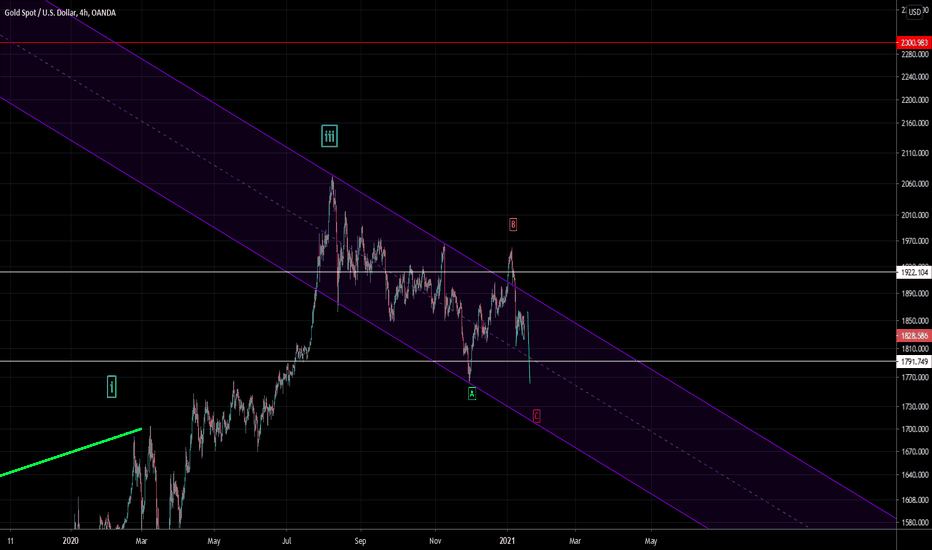Select the wave iii label box
Screen dimensions: 932x550
click(x=329, y=136)
